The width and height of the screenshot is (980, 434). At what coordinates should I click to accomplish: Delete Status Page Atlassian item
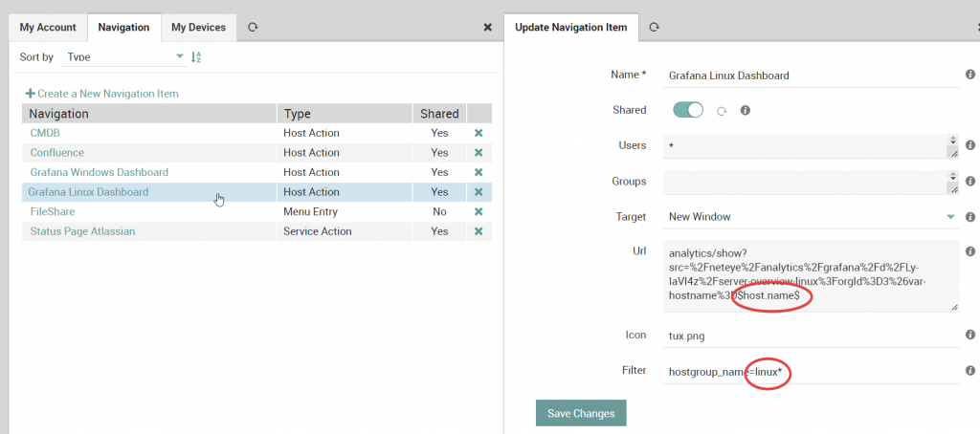tap(479, 231)
